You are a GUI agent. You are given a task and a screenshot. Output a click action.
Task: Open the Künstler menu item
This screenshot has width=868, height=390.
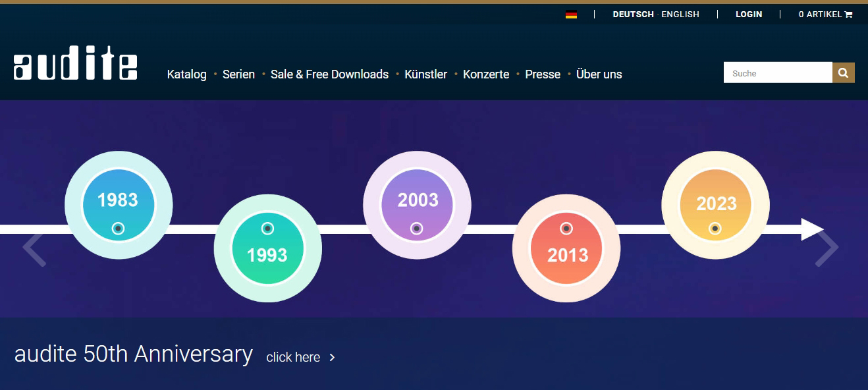tap(425, 74)
